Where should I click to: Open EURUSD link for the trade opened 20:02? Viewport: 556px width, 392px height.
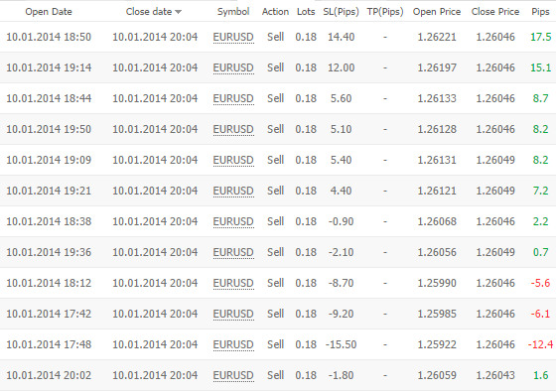coord(233,376)
